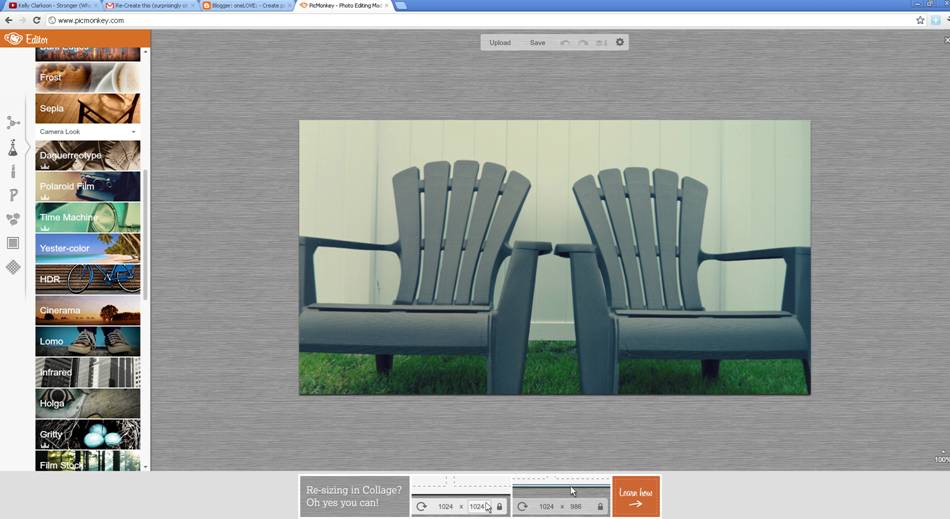950x519 pixels.
Task: Click the browser back arrow
Action: pyautogui.click(x=8, y=20)
